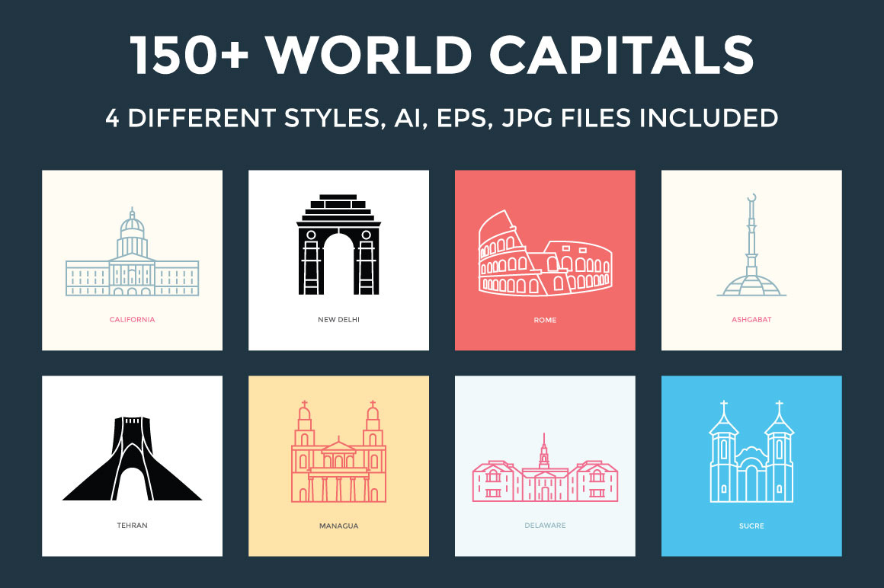Click the Delaware state house icon
The height and width of the screenshot is (588, 884).
tap(545, 471)
